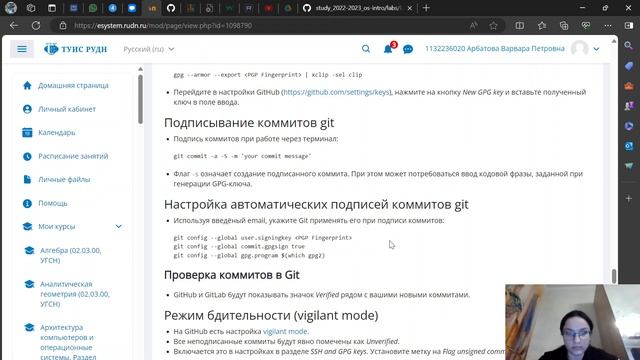Open browser essentials heart icon
The height and width of the screenshot is (360, 640).
[586, 25]
